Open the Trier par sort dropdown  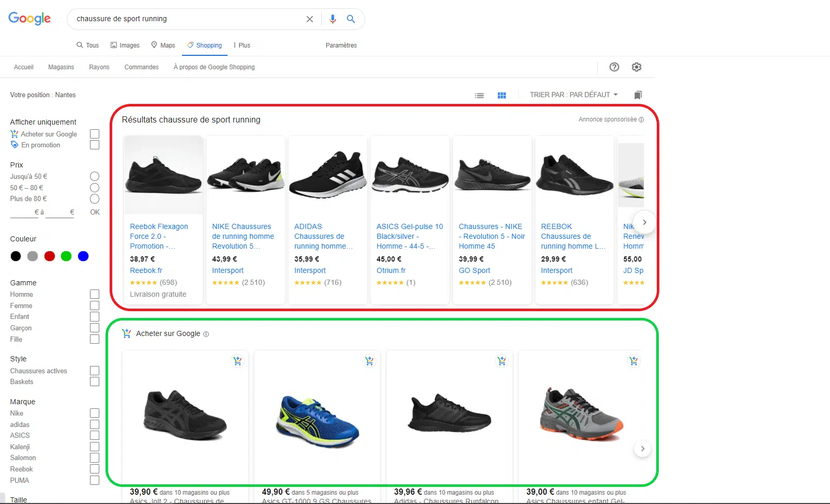click(574, 95)
